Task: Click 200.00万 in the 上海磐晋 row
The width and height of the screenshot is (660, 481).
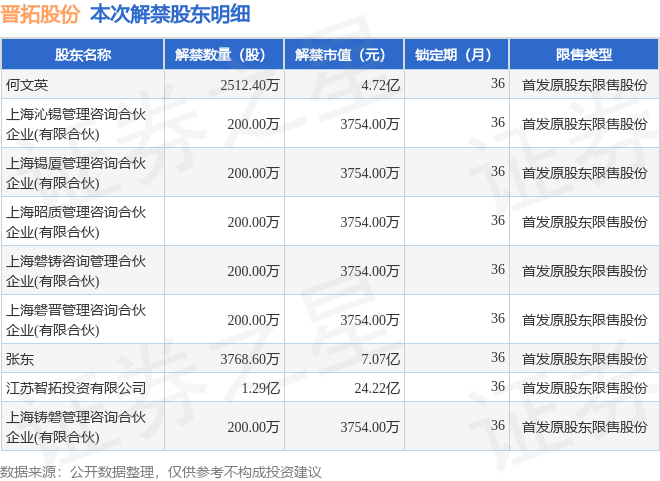Action: click(253, 320)
